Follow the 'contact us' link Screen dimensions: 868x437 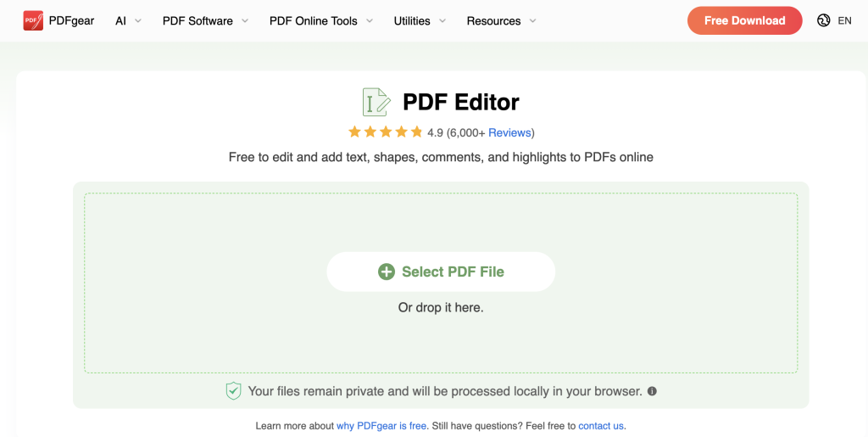(601, 426)
